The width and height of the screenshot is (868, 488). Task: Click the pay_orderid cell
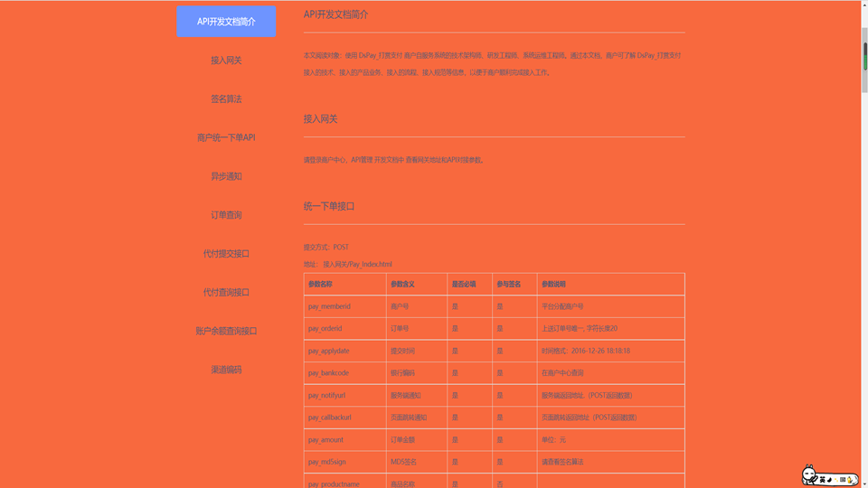[x=344, y=329]
